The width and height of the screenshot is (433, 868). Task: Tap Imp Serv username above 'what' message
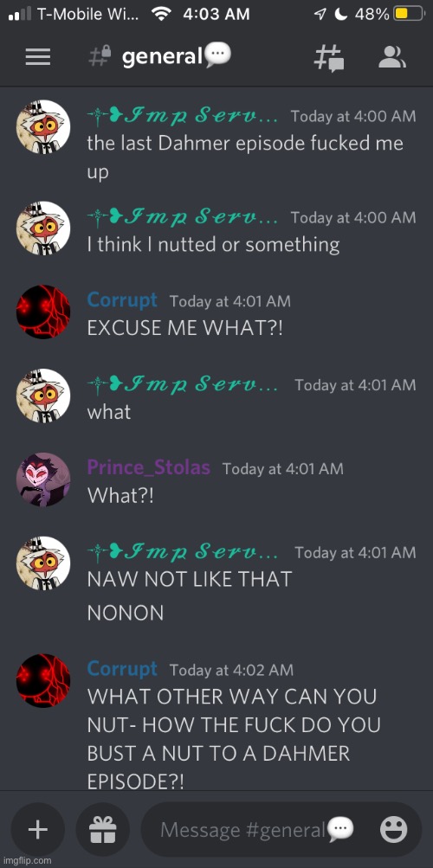[x=183, y=384]
